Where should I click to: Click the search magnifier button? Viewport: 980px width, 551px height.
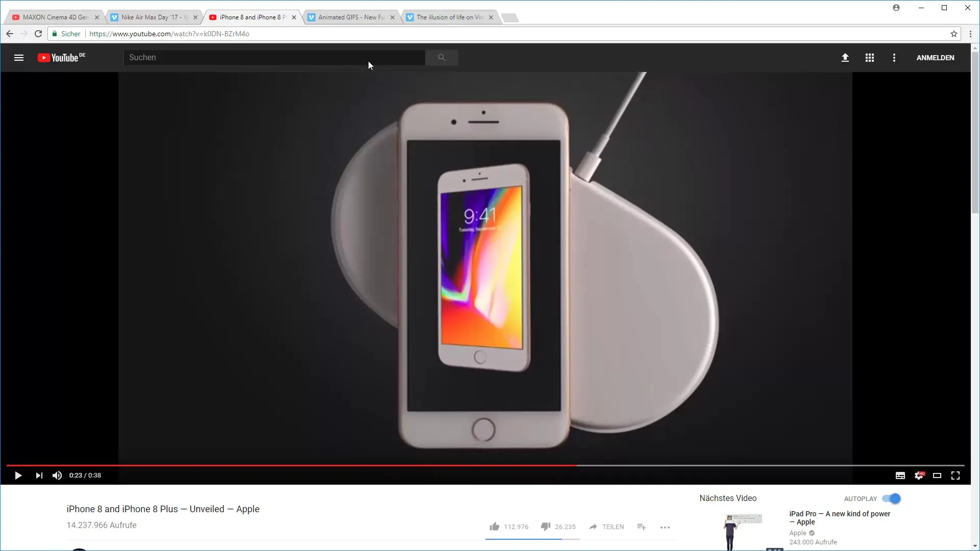tap(442, 58)
